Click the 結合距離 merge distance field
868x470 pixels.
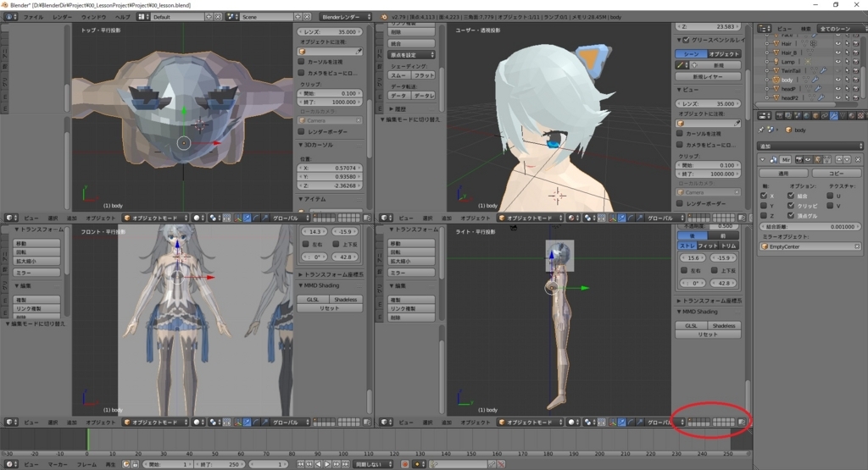(810, 227)
